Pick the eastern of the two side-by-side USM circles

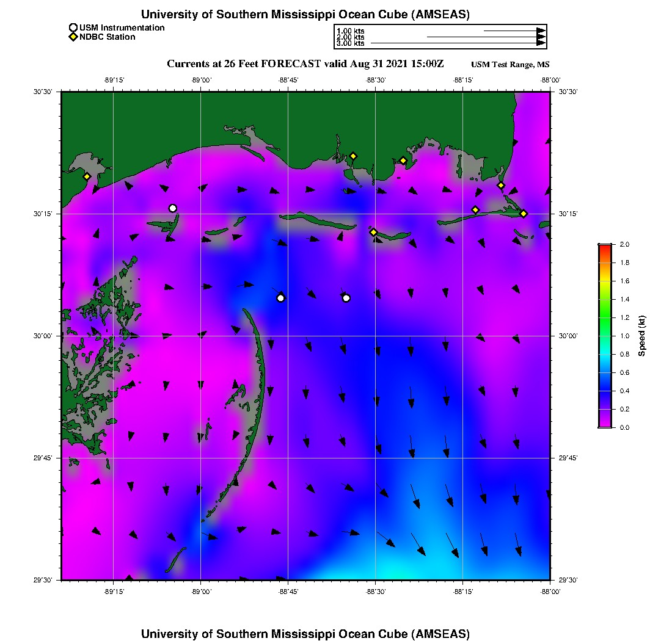click(x=346, y=298)
